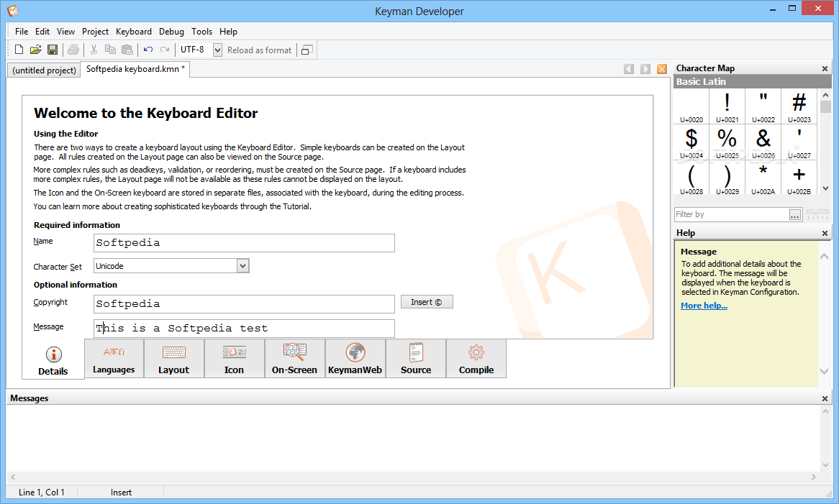
Task: Switch to the On-Screen keyboard tab
Action: [x=295, y=359]
